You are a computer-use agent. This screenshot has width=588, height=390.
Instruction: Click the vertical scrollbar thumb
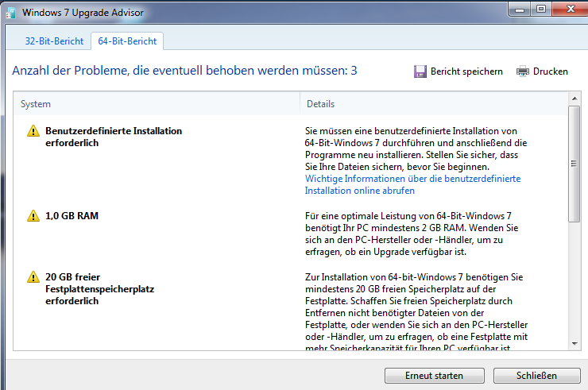pyautogui.click(x=574, y=164)
